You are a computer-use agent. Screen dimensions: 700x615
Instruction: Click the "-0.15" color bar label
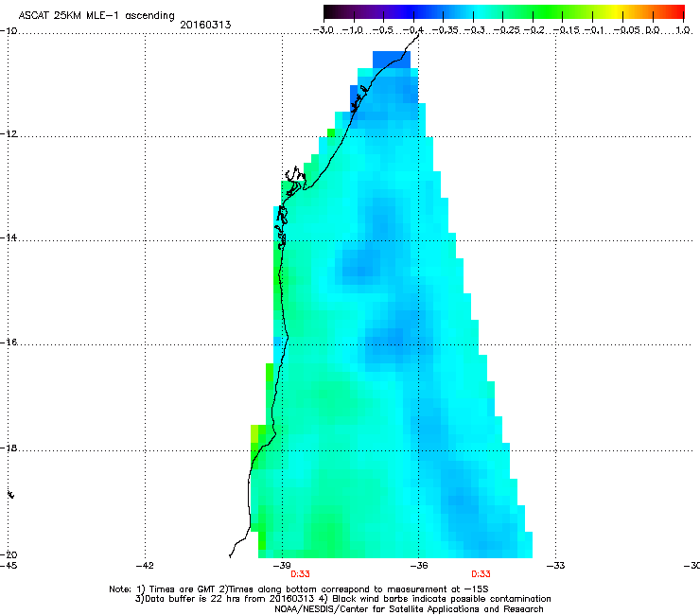pyautogui.click(x=566, y=30)
